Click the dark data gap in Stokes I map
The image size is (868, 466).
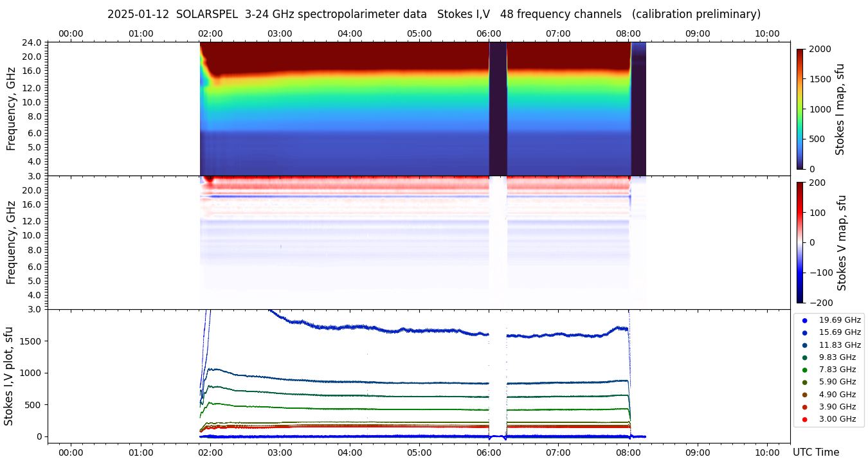click(x=498, y=109)
